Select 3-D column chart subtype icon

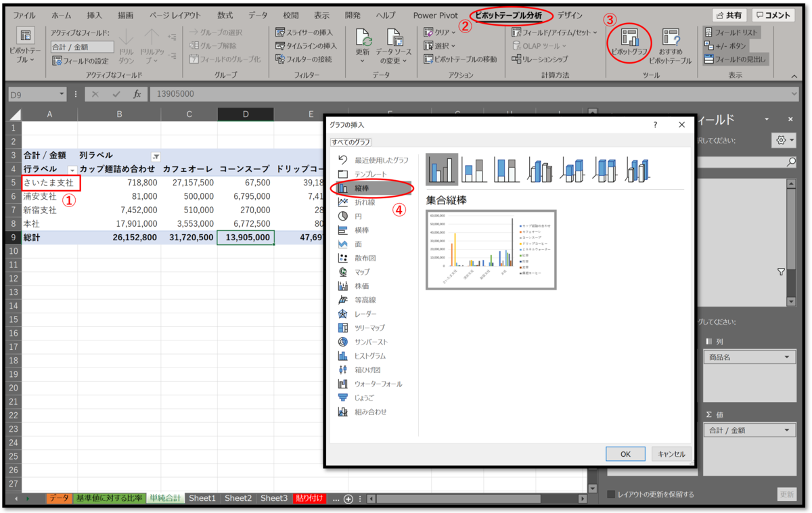[x=637, y=169]
